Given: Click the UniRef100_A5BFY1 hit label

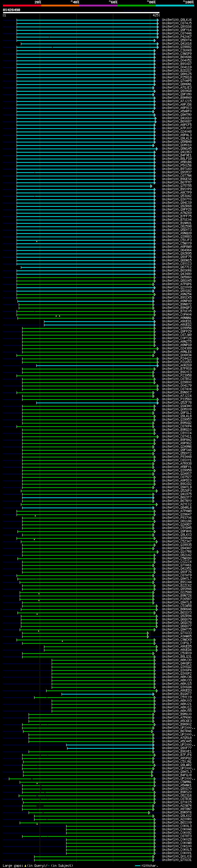Looking at the screenshot, I should [177, 467].
